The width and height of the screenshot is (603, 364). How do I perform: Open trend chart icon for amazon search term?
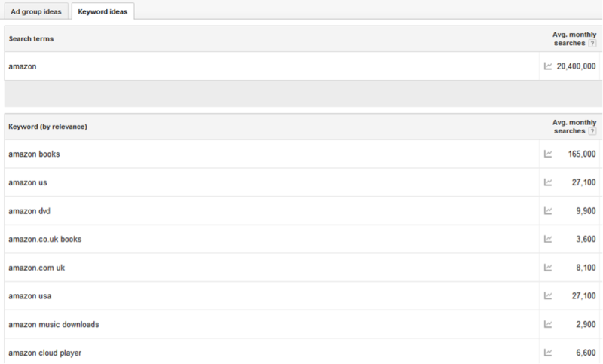click(548, 66)
